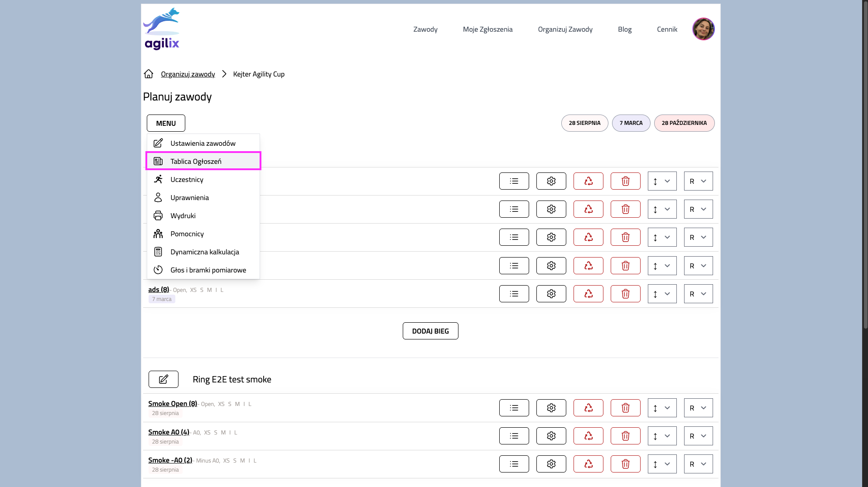Click the agilix dog logo
Image resolution: width=868 pixels, height=487 pixels.
[x=162, y=29]
